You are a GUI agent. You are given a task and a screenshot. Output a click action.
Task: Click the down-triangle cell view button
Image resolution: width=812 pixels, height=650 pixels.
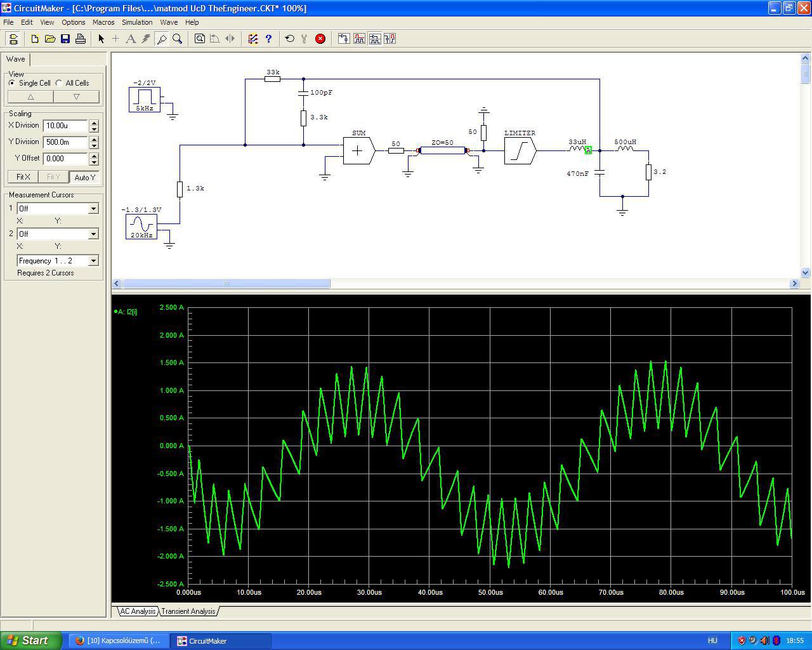tap(77, 97)
